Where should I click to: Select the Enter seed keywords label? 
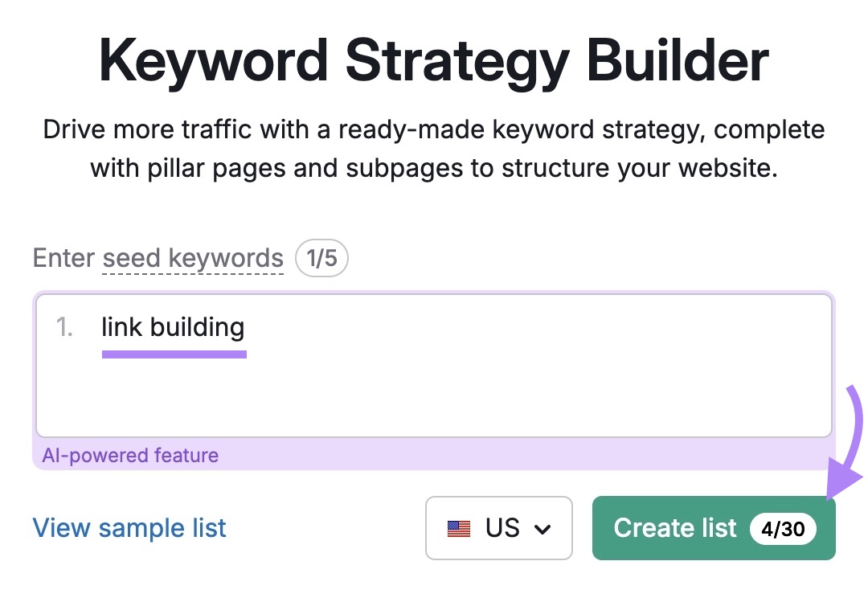[x=158, y=258]
